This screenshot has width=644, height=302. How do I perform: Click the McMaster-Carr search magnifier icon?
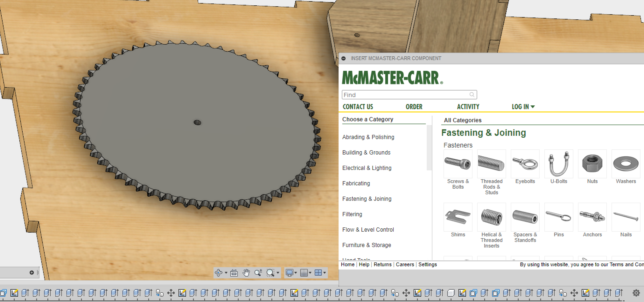click(x=472, y=95)
